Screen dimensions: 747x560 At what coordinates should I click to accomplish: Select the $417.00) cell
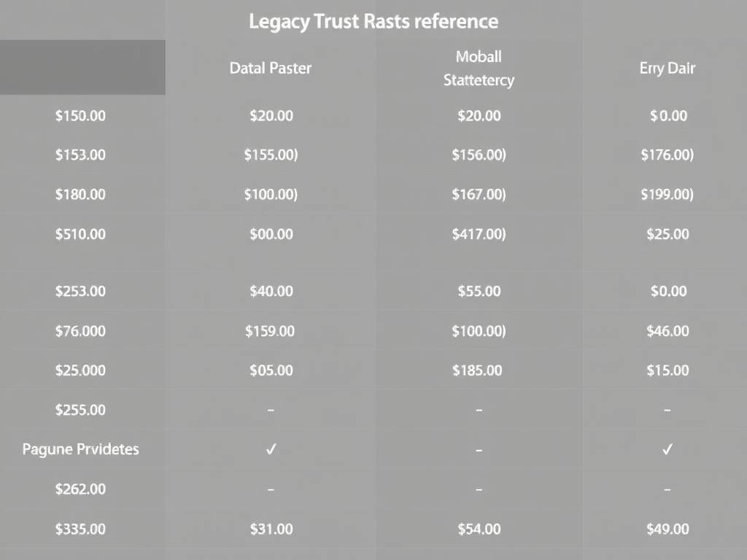click(479, 234)
